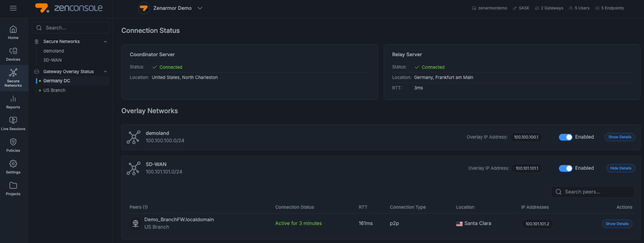Go to Home in sidebar
The width and height of the screenshot is (644, 243).
click(x=13, y=32)
